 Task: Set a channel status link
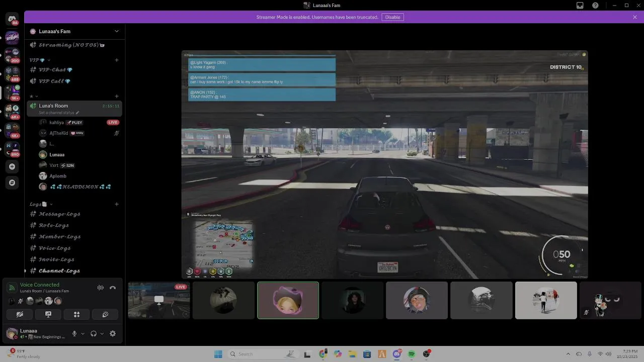pos(59,113)
